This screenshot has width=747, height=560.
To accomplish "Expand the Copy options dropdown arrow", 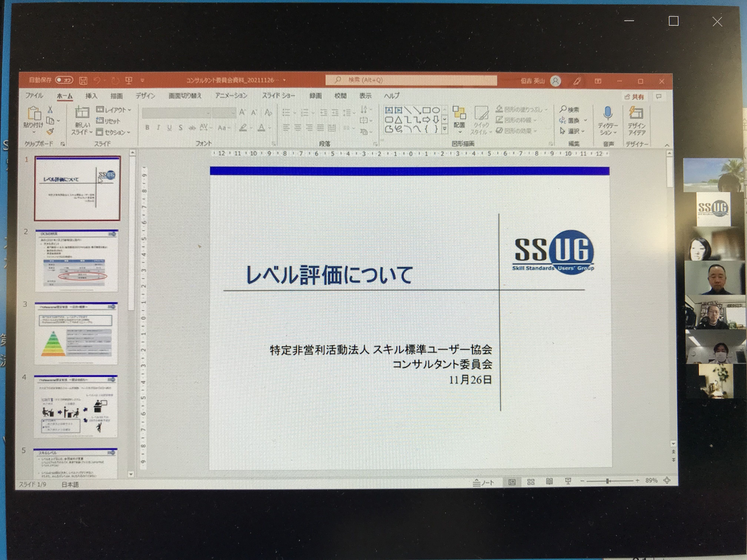I will pyautogui.click(x=58, y=121).
